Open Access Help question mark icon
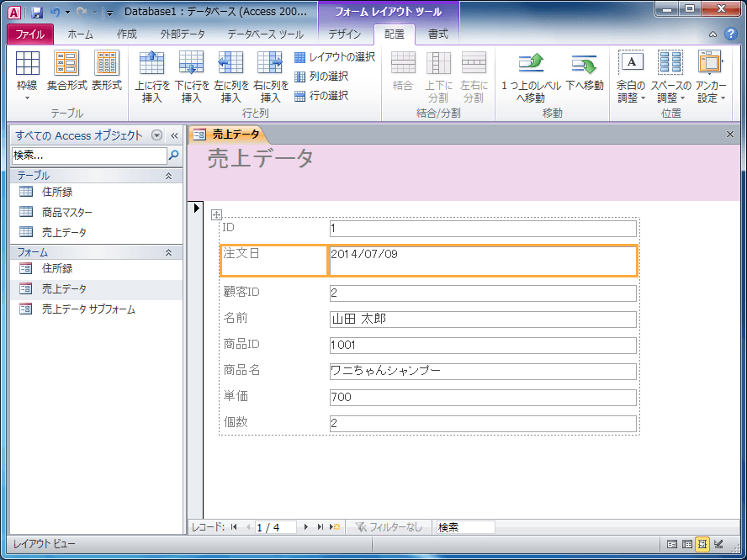 pos(730,34)
